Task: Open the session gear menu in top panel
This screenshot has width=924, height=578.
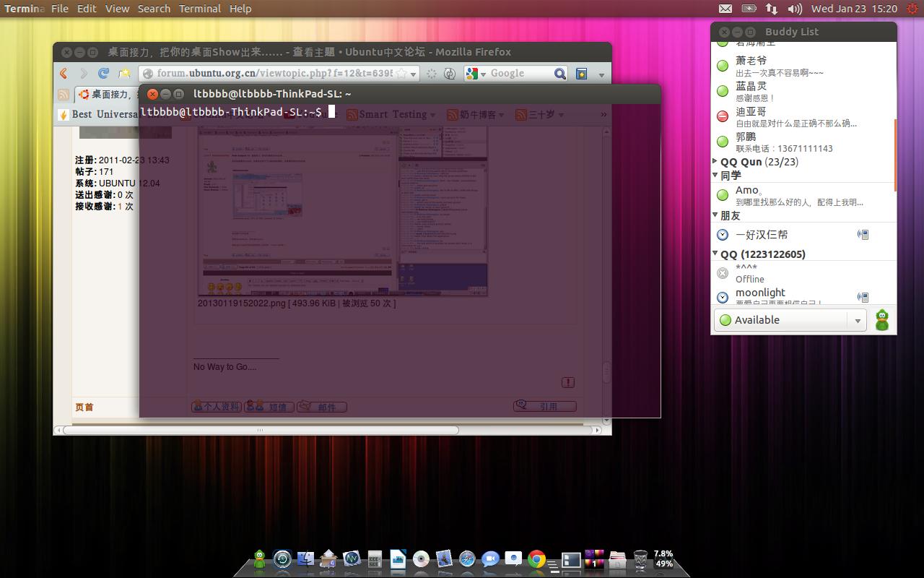Action: point(912,9)
